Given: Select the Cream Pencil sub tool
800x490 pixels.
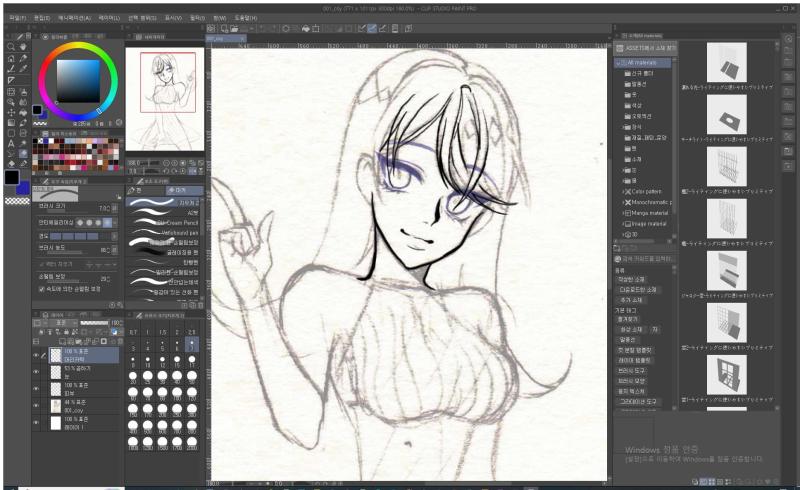Looking at the screenshot, I should [164, 223].
